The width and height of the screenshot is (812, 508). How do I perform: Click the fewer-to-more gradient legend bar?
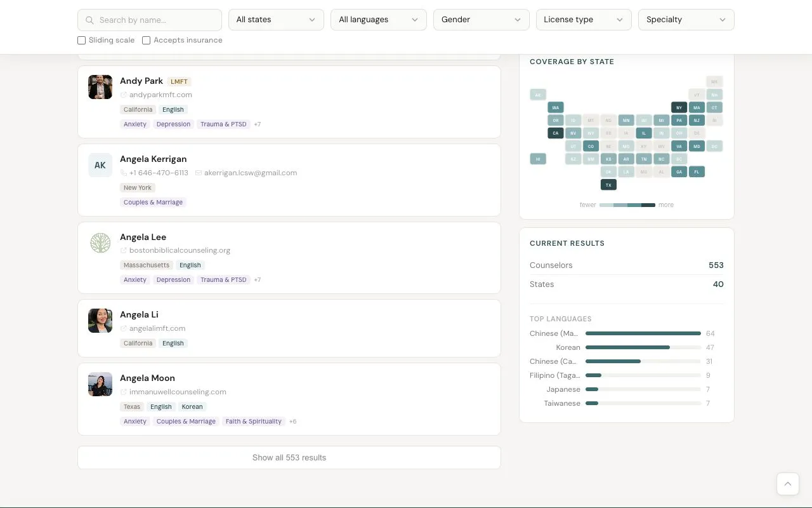coord(627,204)
